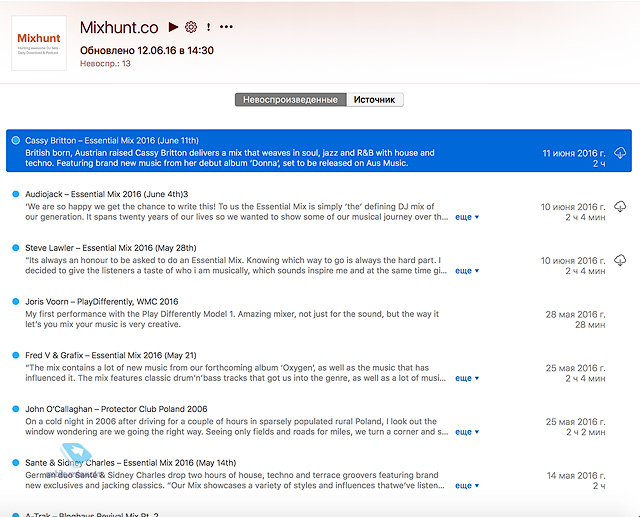
Task: Select 'Cassy Britton – Essential Mix 2016 (June 11th)' title
Action: tap(112, 140)
